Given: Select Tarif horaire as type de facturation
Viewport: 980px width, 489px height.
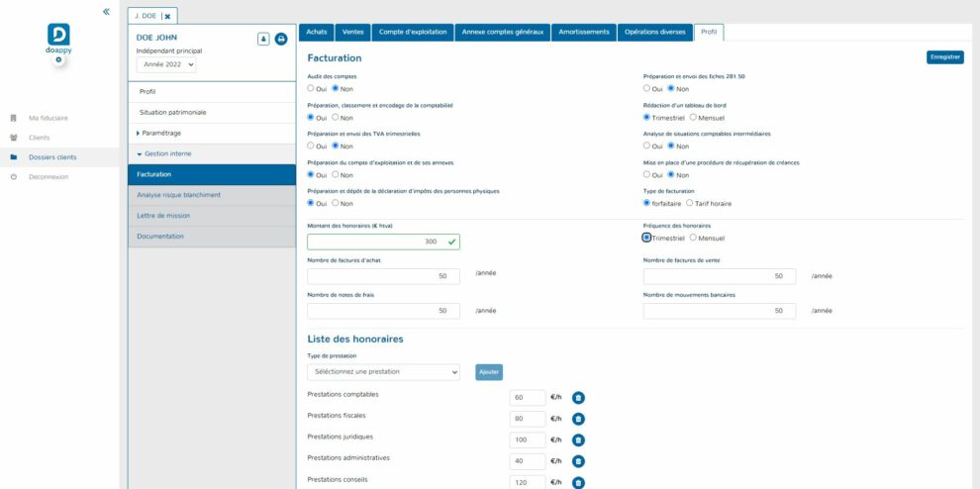Looking at the screenshot, I should pos(691,203).
